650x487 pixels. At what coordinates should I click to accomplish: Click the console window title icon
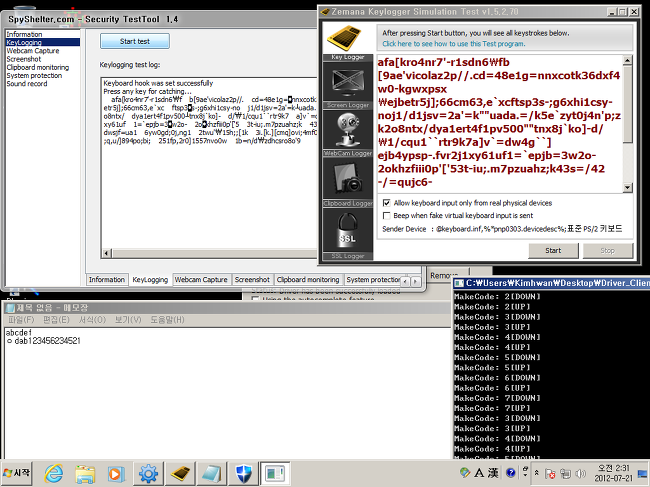pos(458,283)
